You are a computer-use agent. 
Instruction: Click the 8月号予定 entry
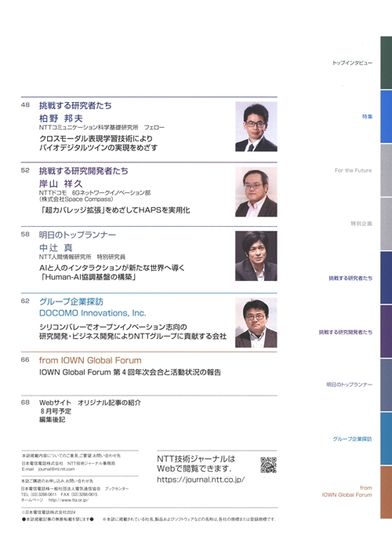point(56,411)
